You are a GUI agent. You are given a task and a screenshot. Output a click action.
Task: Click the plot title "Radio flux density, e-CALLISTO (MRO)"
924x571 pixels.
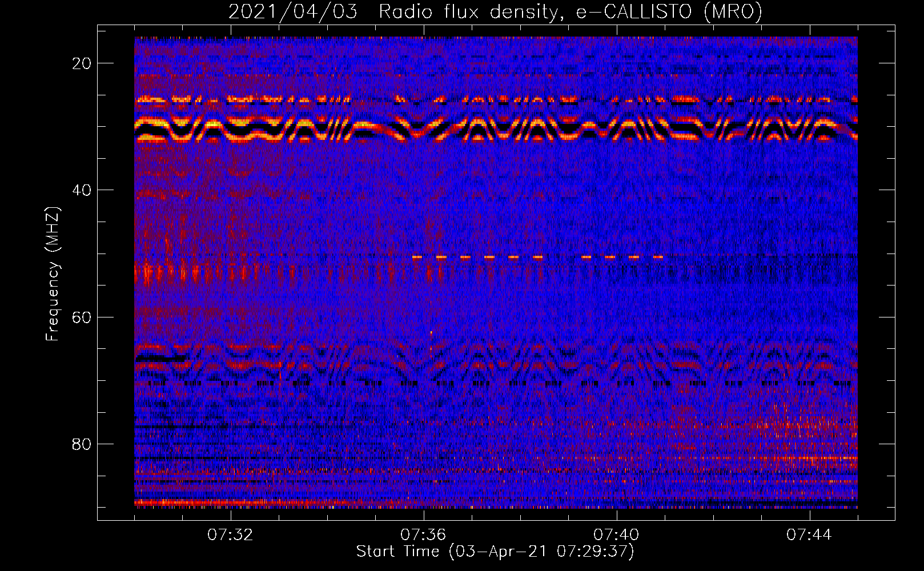[x=571, y=11]
